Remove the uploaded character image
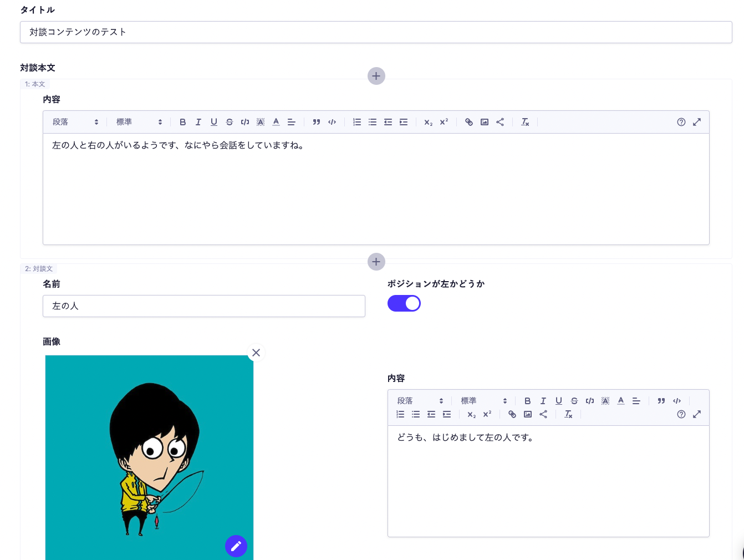The height and width of the screenshot is (560, 744). (256, 353)
